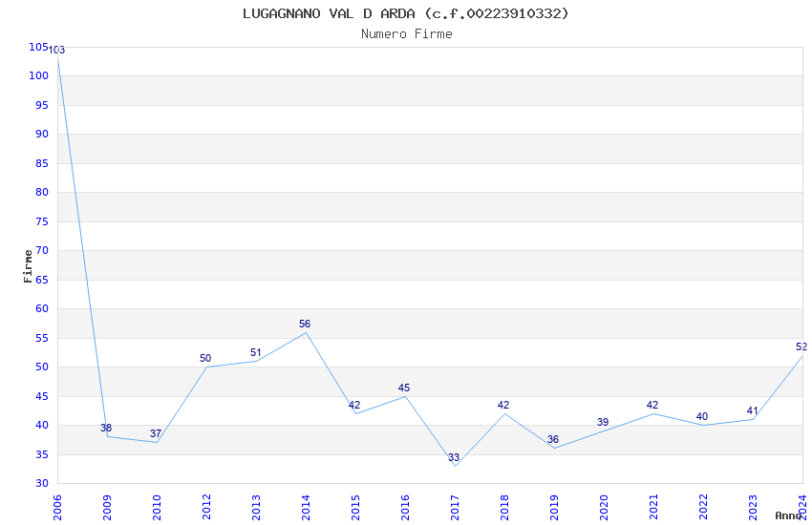The height and width of the screenshot is (525, 812).
Task: Click year 2017 on the x-axis
Action: point(455,508)
